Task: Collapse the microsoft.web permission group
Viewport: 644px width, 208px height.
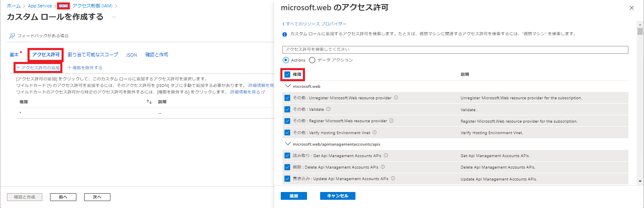Action: (x=288, y=86)
